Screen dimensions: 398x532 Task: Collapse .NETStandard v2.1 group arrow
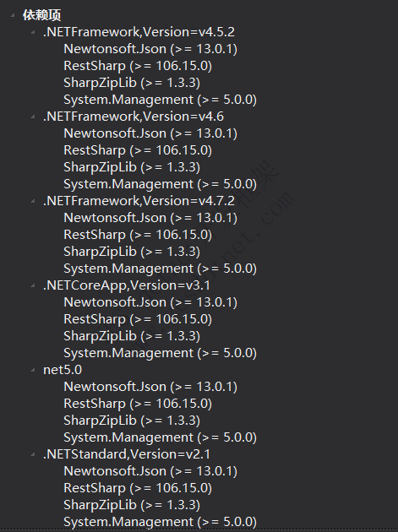pyautogui.click(x=33, y=454)
